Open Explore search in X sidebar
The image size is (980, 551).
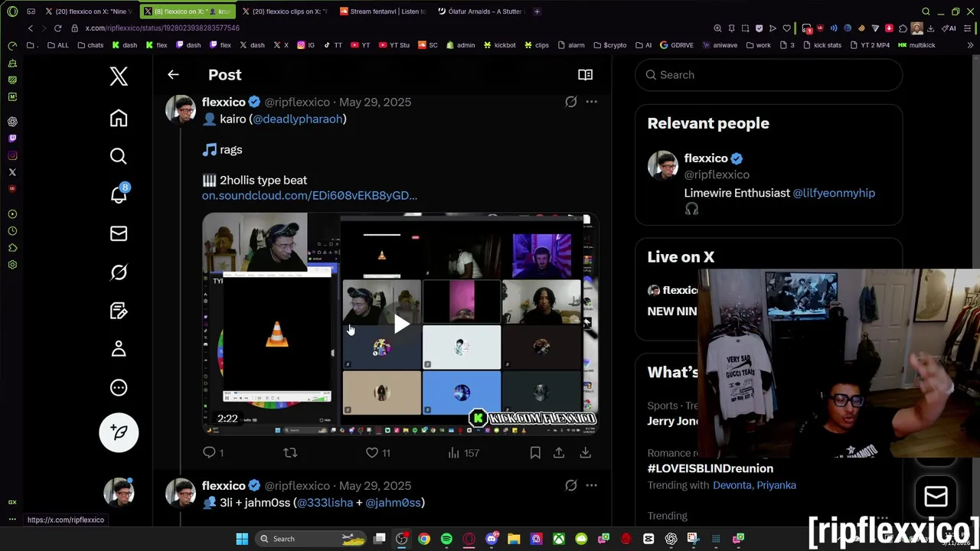click(x=119, y=156)
